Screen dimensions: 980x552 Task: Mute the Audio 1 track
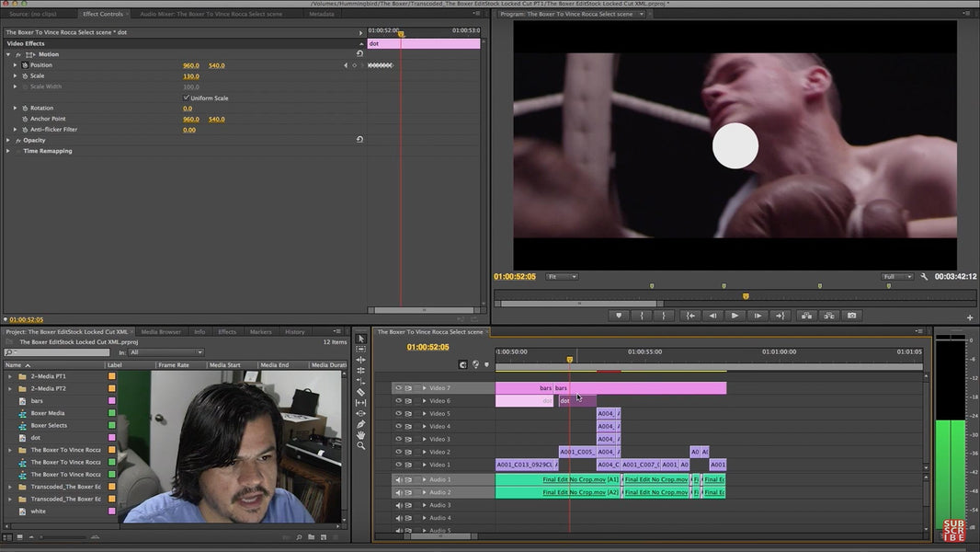(x=398, y=479)
